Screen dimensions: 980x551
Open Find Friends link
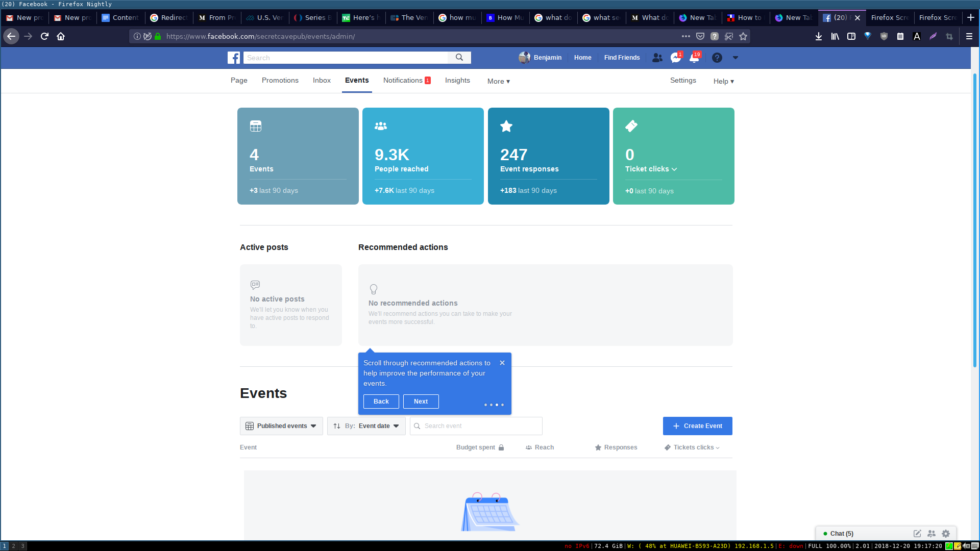pyautogui.click(x=622, y=58)
